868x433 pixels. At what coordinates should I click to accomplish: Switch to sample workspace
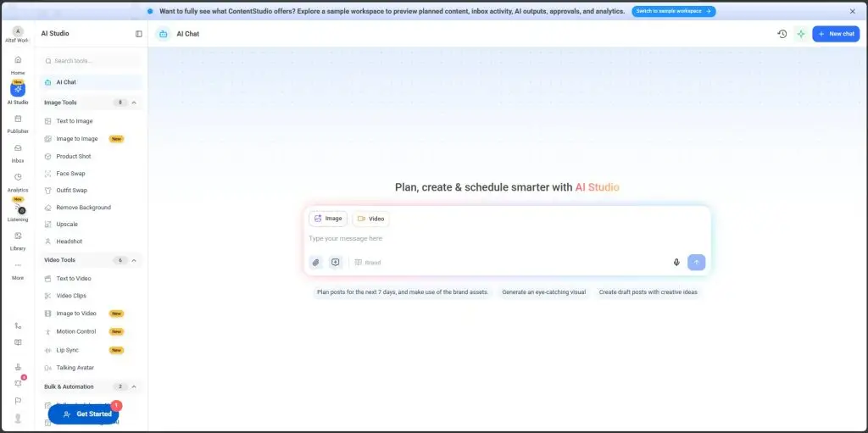pos(674,11)
